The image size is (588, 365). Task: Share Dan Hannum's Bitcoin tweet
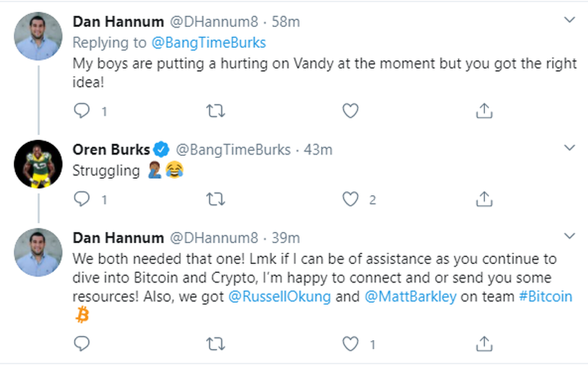click(x=484, y=344)
